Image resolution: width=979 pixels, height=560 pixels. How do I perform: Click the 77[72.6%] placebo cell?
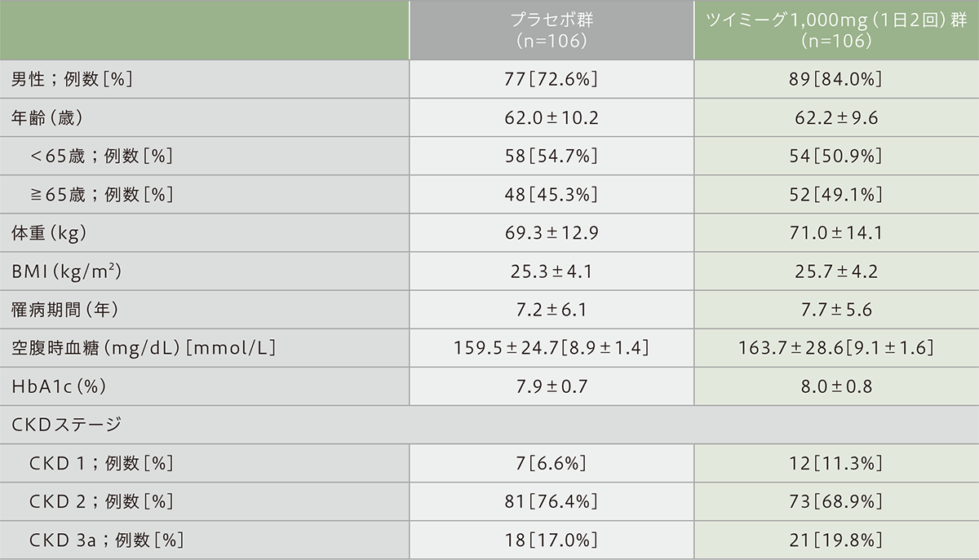click(x=552, y=79)
